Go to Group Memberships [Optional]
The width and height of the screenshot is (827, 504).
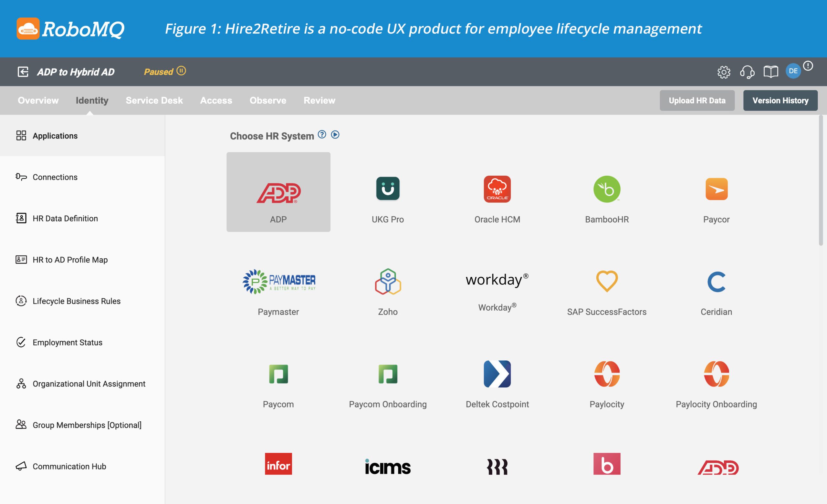82,425
